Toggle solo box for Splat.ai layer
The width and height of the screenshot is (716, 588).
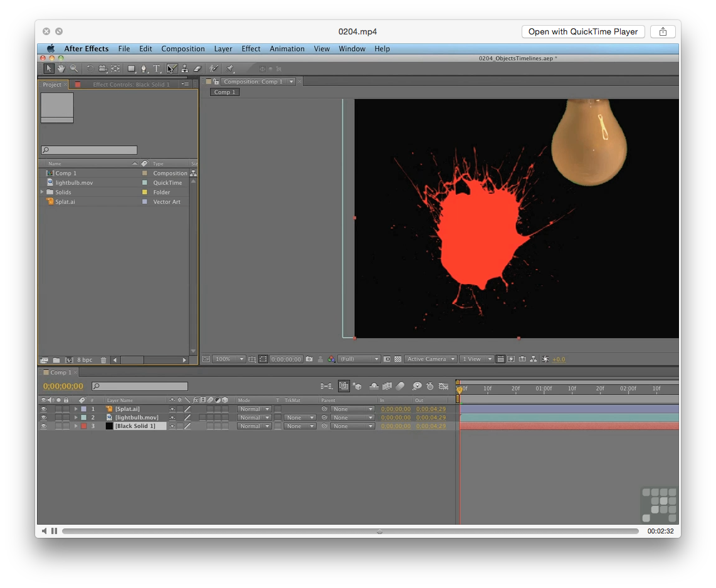[x=58, y=409]
